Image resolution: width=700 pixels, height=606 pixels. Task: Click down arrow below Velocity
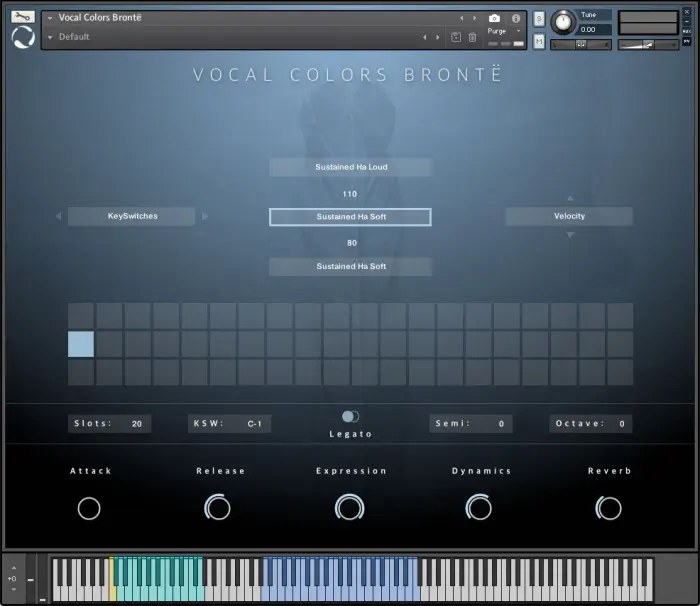click(570, 235)
